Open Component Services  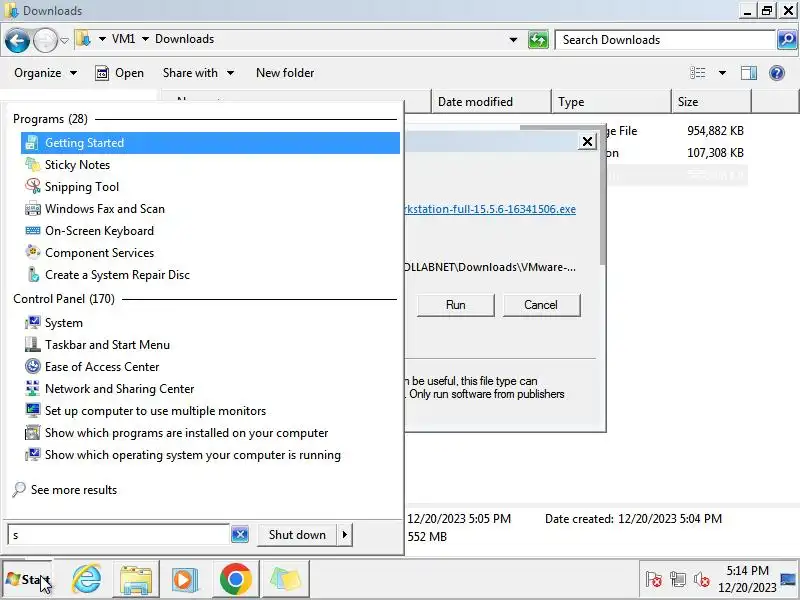[99, 253]
